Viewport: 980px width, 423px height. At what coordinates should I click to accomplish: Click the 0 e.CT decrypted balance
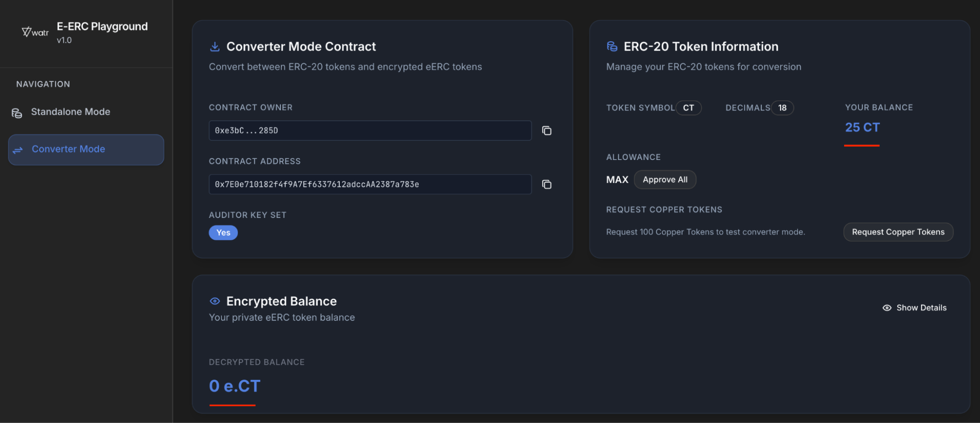[234, 386]
